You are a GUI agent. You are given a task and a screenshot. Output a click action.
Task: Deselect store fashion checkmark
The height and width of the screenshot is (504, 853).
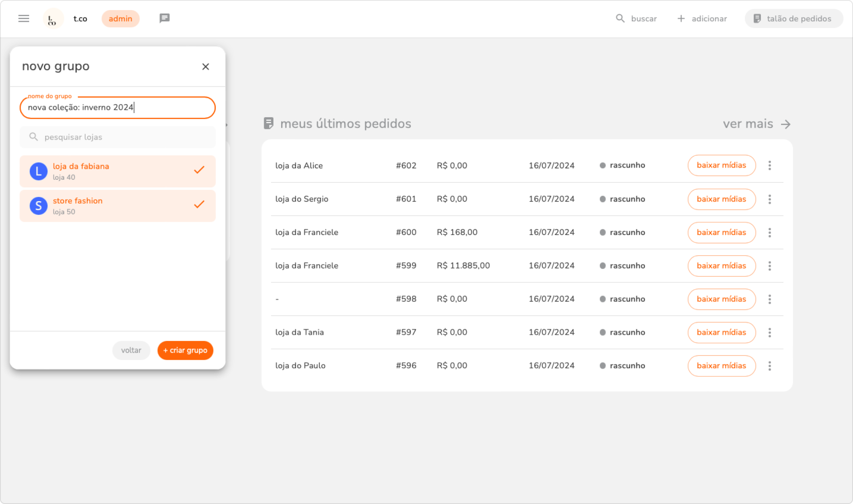click(x=199, y=204)
